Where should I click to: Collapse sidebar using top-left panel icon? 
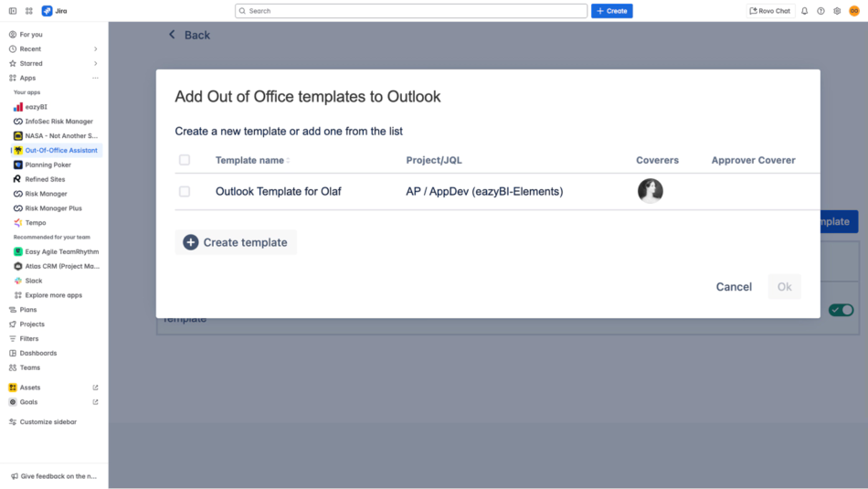pos(13,11)
